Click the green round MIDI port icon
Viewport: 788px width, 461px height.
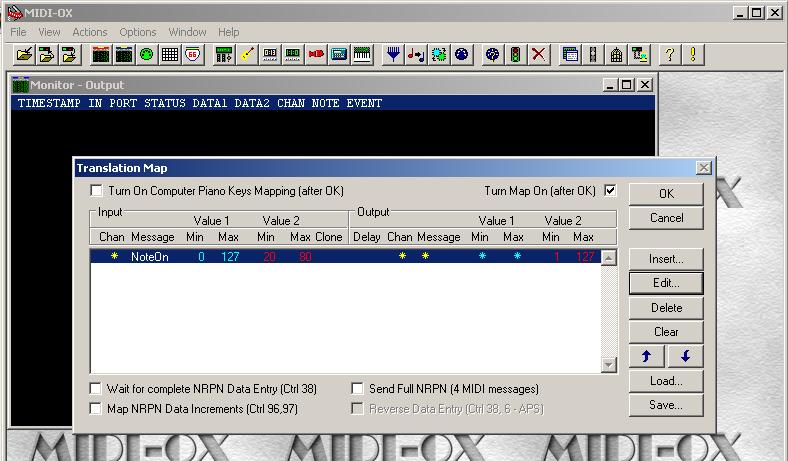tap(146, 54)
